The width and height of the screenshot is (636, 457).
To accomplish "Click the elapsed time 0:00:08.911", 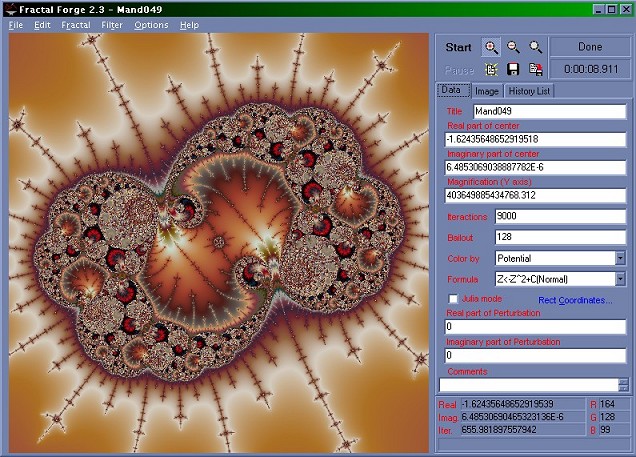I will [x=591, y=69].
